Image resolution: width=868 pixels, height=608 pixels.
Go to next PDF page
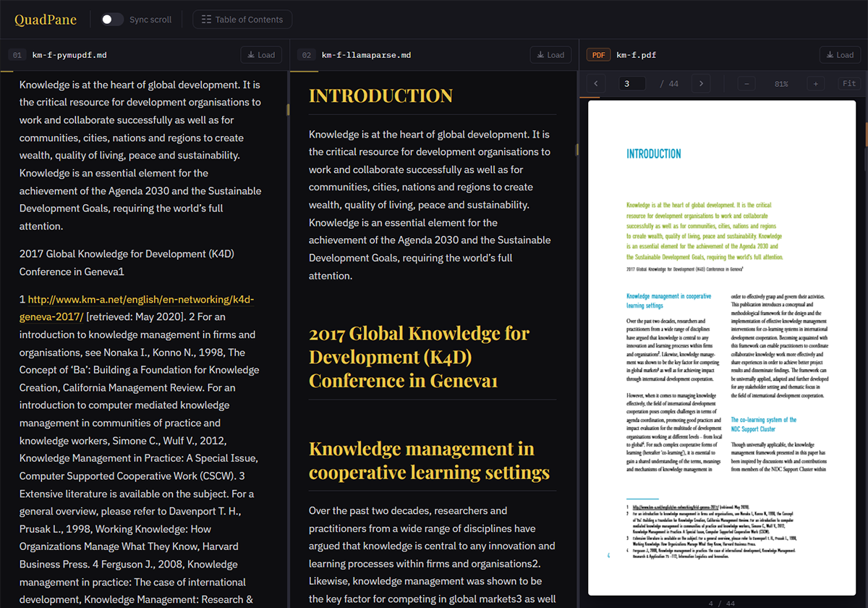coord(700,84)
